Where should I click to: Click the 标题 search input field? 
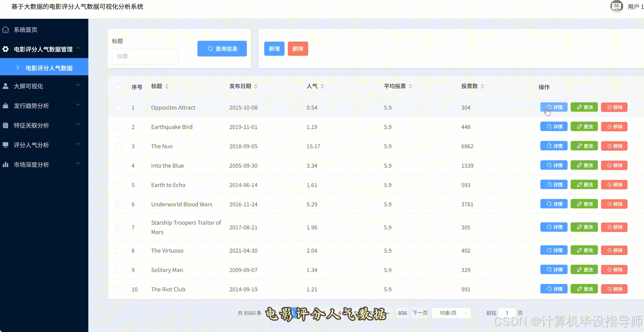145,56
